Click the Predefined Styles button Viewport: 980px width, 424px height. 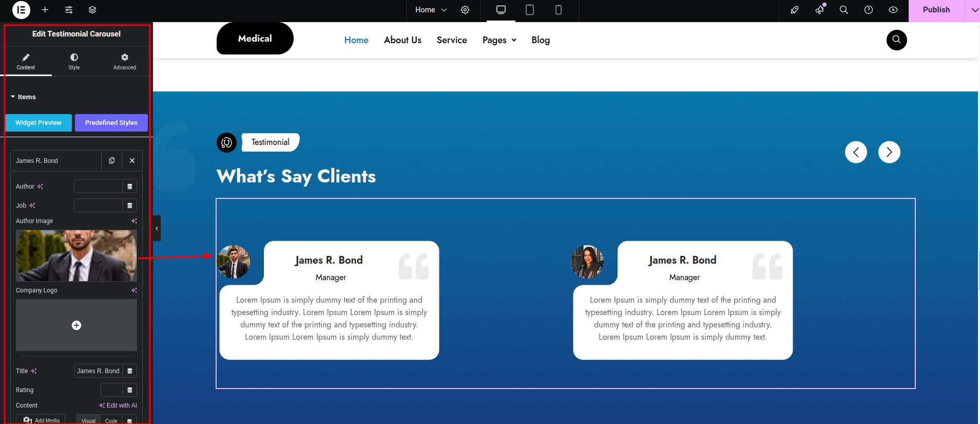click(111, 123)
